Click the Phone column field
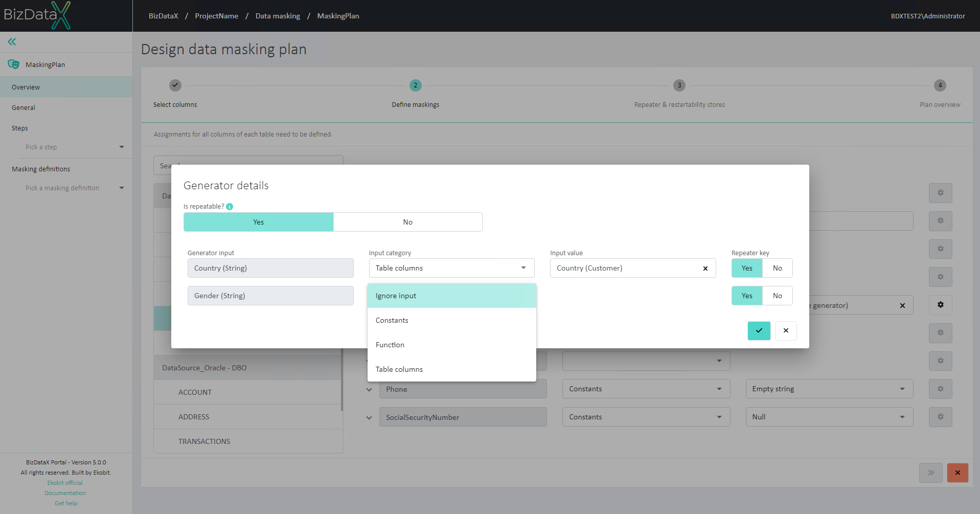980x514 pixels. [x=463, y=389]
